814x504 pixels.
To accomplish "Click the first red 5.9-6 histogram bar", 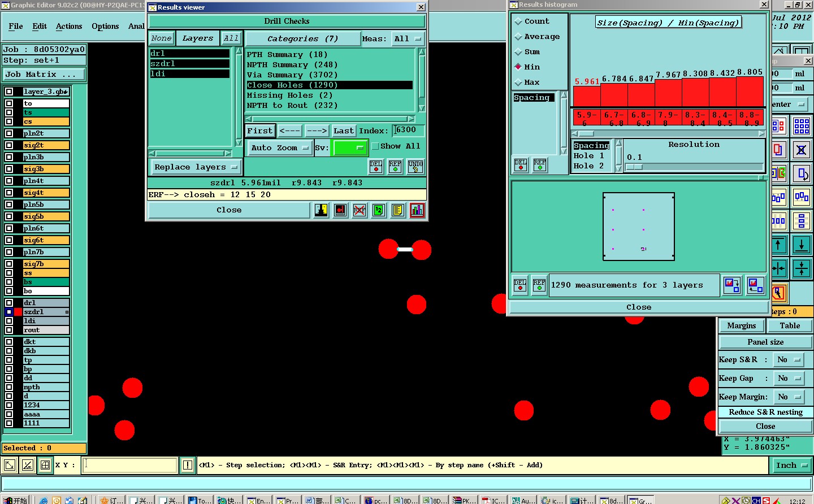I will pos(587,96).
